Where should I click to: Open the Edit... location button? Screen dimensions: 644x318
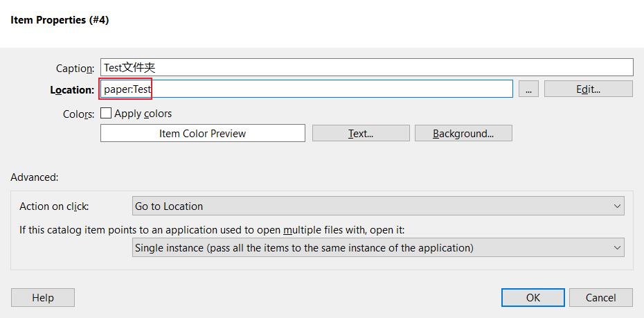[588, 89]
